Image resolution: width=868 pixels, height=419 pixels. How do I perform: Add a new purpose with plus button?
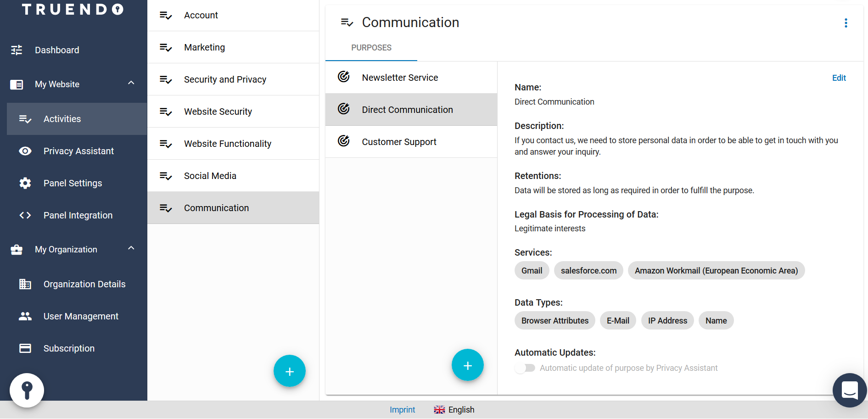[467, 365]
